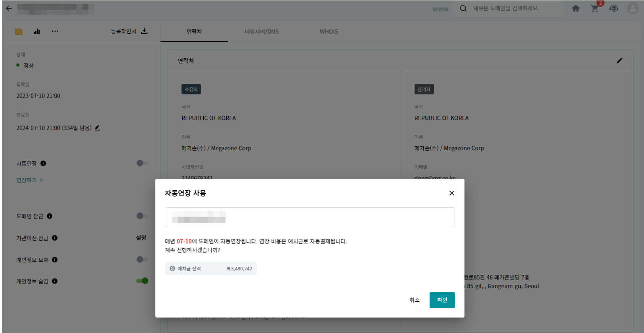Click the folder icon in sidebar
Viewport: 644px width, 333px height.
pyautogui.click(x=19, y=31)
